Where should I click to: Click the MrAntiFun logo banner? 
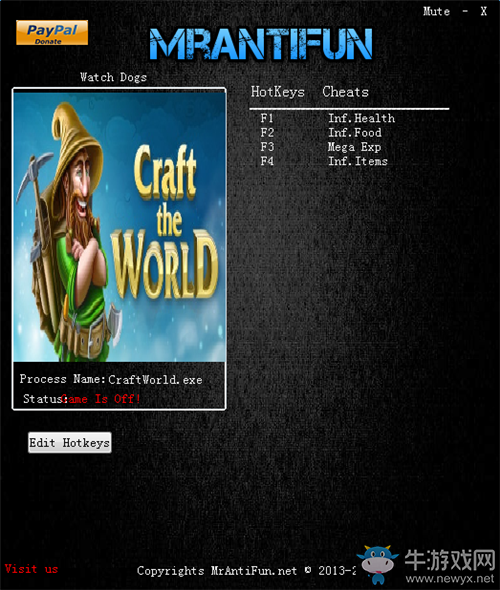tap(261, 44)
